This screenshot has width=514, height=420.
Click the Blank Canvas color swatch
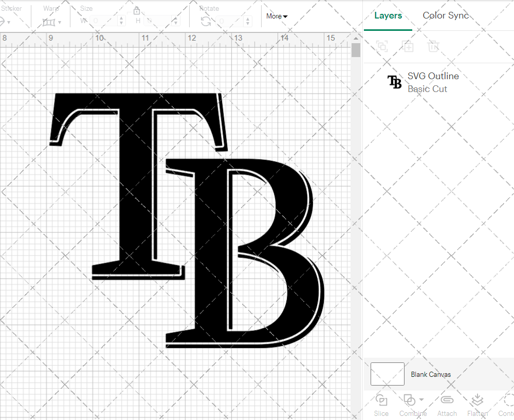pos(387,374)
